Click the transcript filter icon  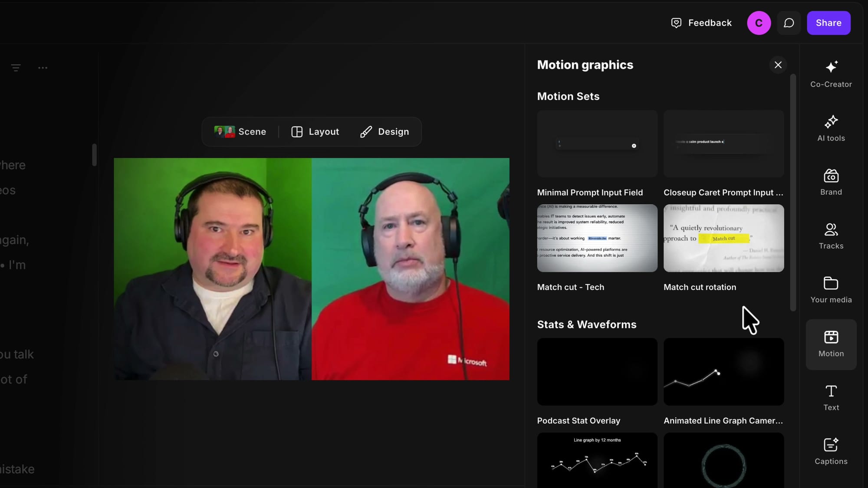click(x=16, y=68)
